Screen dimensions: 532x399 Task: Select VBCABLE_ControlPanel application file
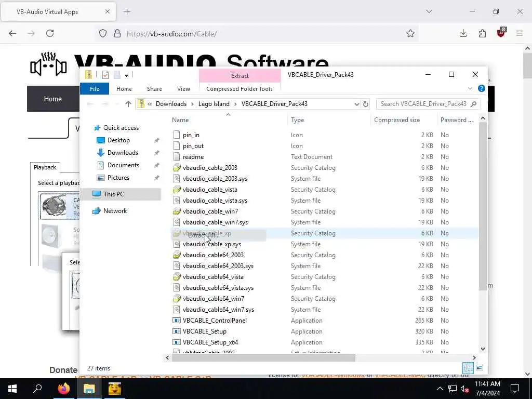point(215,320)
